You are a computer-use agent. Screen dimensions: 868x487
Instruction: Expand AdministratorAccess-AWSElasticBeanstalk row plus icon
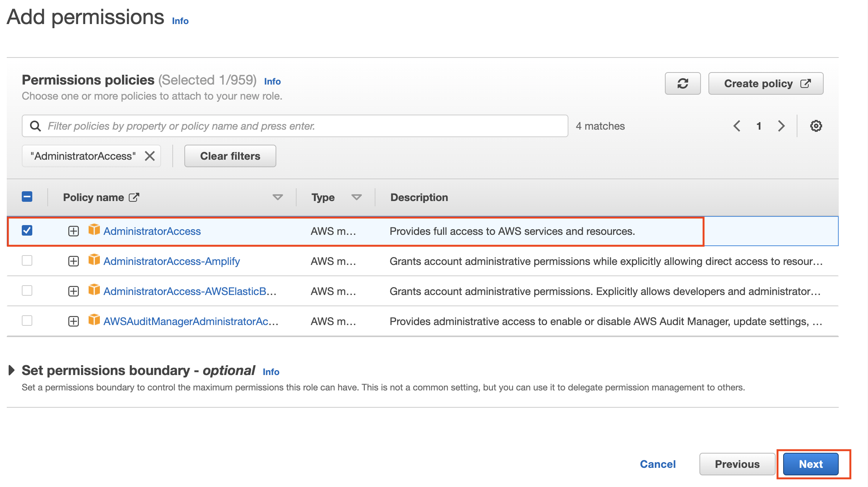coord(74,291)
